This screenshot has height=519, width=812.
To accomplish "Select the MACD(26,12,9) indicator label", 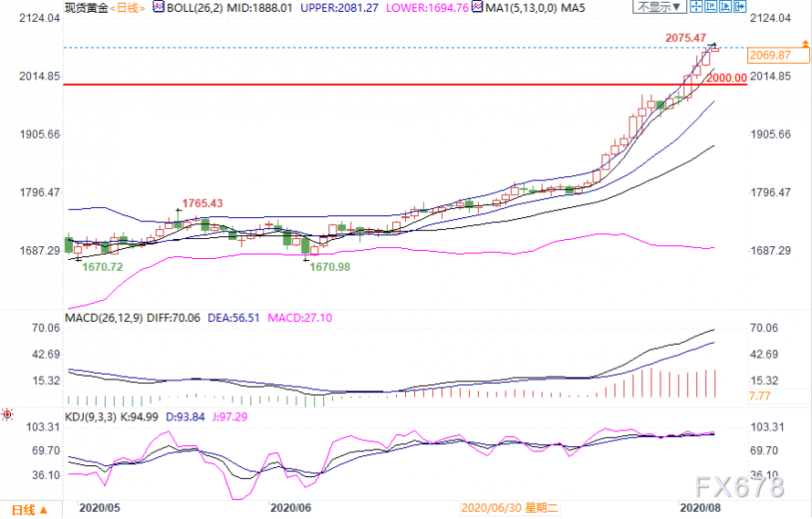I will (104, 318).
